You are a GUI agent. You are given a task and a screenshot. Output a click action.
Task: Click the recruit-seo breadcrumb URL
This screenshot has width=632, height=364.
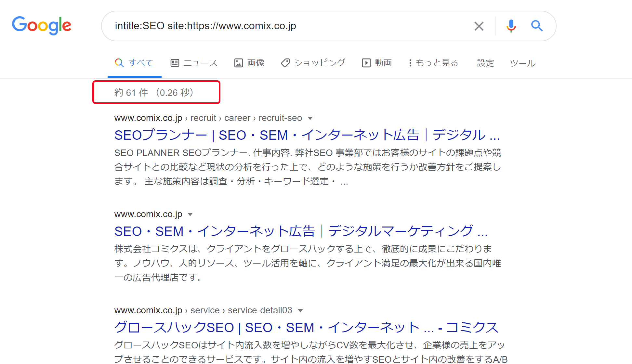208,118
